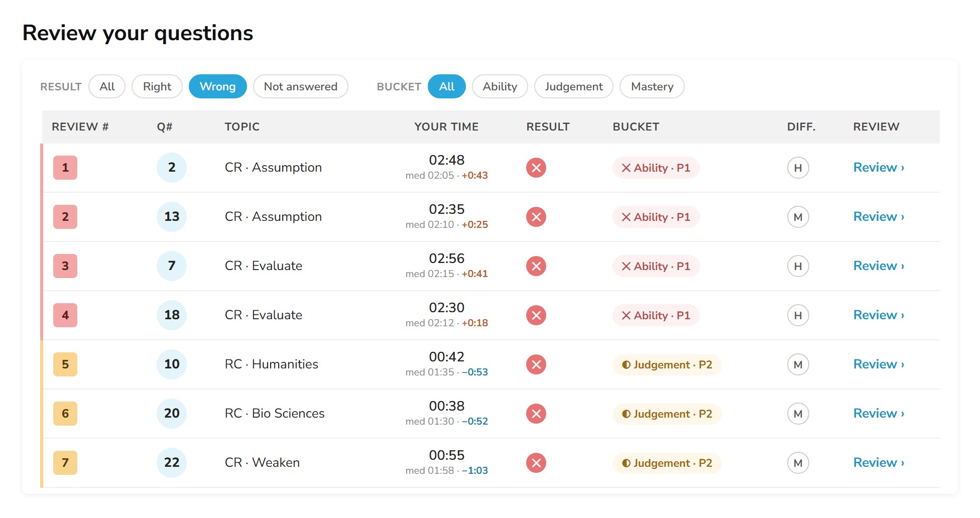980x518 pixels.
Task: Click the red X icon for RC Bio Sciences
Action: point(536,414)
